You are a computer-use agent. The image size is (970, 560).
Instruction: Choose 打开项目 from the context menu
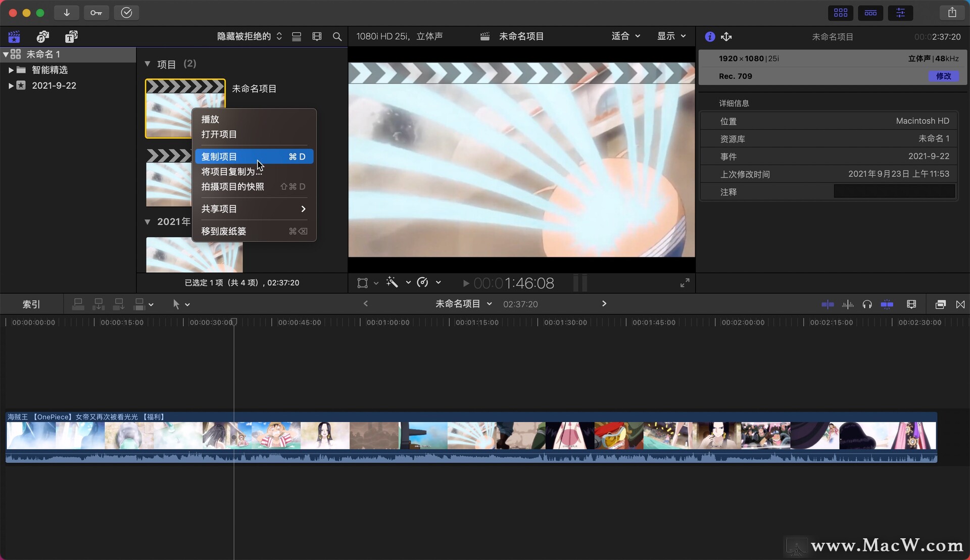point(254,134)
